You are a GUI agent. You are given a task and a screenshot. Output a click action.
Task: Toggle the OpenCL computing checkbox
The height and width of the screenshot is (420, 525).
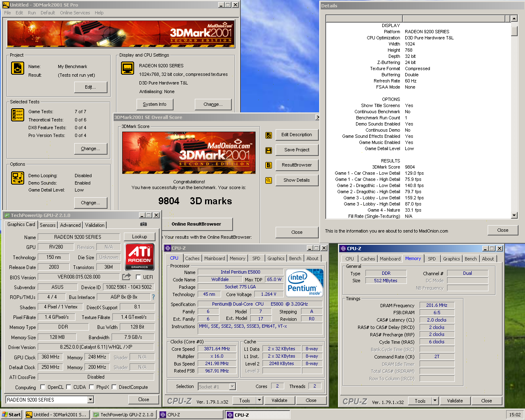point(43,387)
